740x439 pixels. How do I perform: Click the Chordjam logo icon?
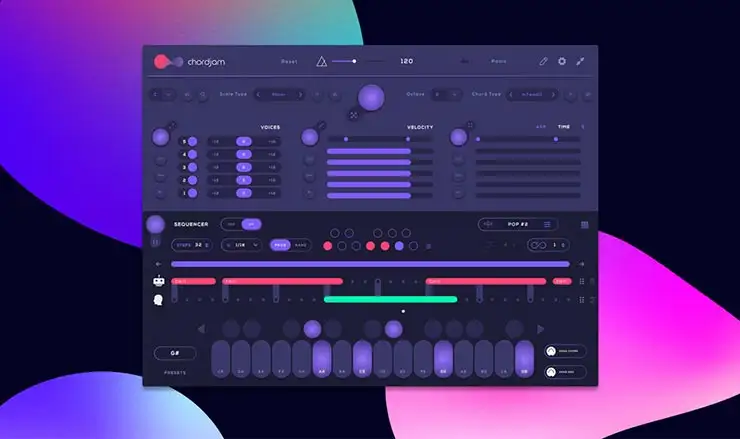coord(168,61)
